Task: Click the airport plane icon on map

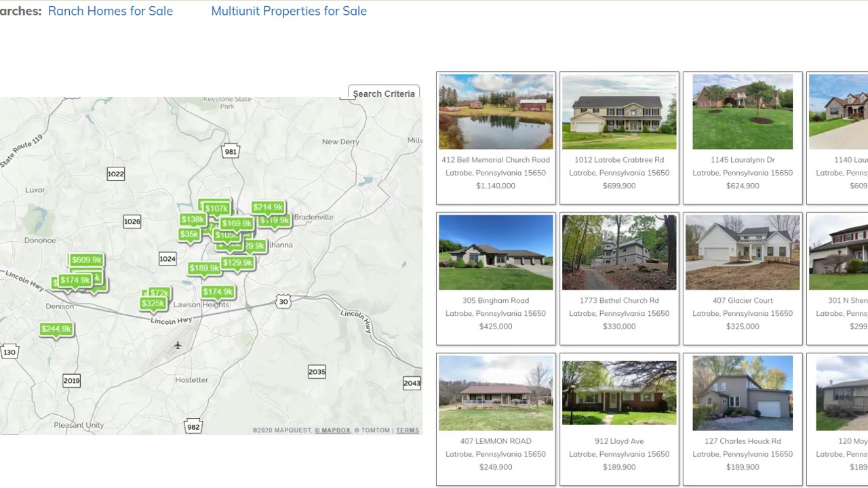Action: 178,346
